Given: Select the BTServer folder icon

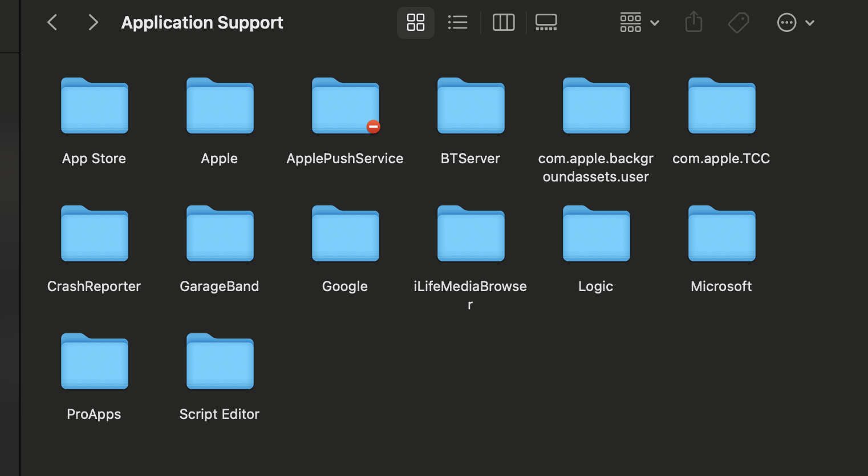Looking at the screenshot, I should (471, 106).
